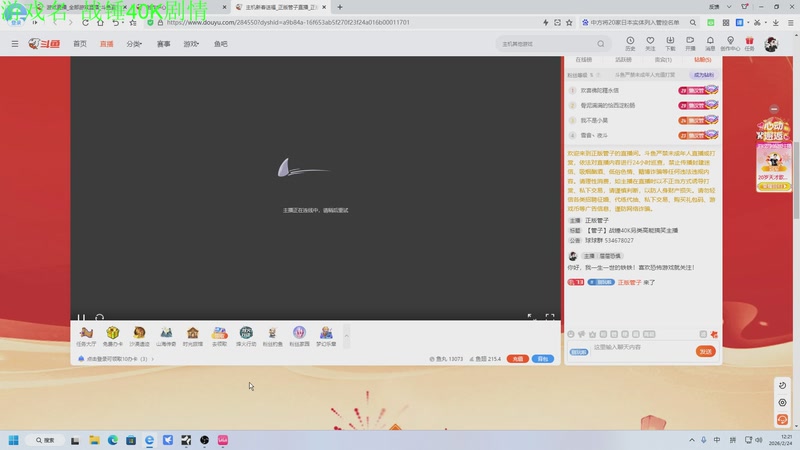Open browser tab list dropdown arrow
The image size is (800, 450).
tap(729, 7)
